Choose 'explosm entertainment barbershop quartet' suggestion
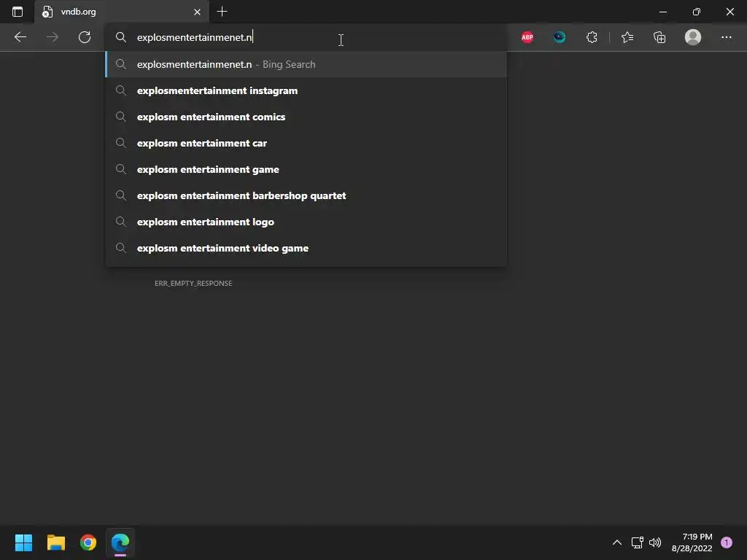The width and height of the screenshot is (747, 560). coord(306,195)
